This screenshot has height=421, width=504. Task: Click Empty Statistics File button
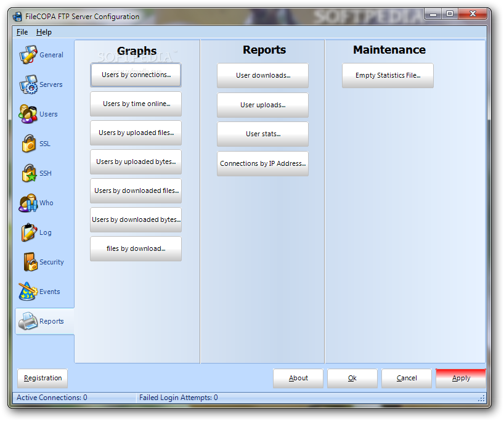(x=388, y=76)
